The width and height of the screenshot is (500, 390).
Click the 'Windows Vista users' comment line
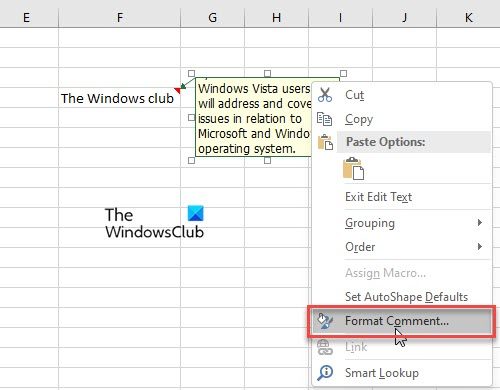click(x=254, y=89)
